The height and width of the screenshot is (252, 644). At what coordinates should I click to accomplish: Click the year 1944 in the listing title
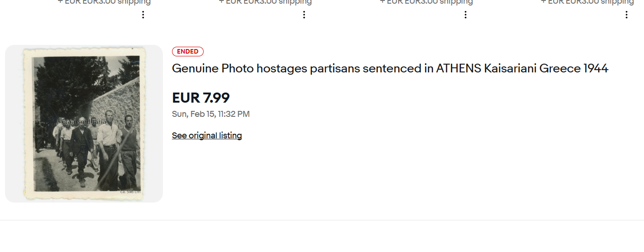tap(595, 69)
